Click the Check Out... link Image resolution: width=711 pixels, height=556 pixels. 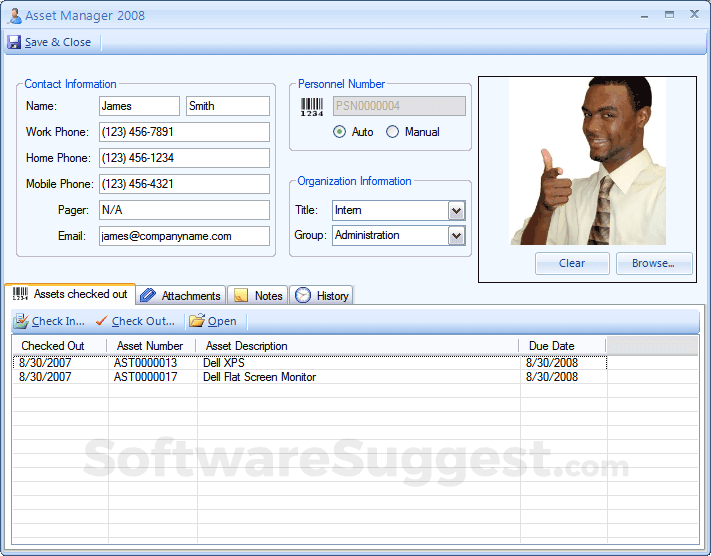coord(143,321)
